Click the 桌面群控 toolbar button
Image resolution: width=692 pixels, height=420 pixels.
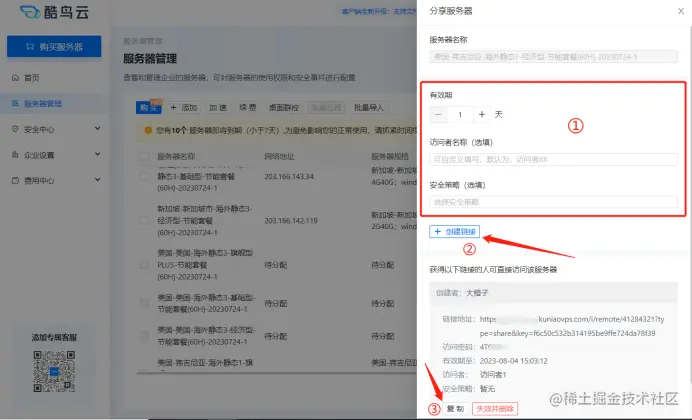tap(284, 108)
